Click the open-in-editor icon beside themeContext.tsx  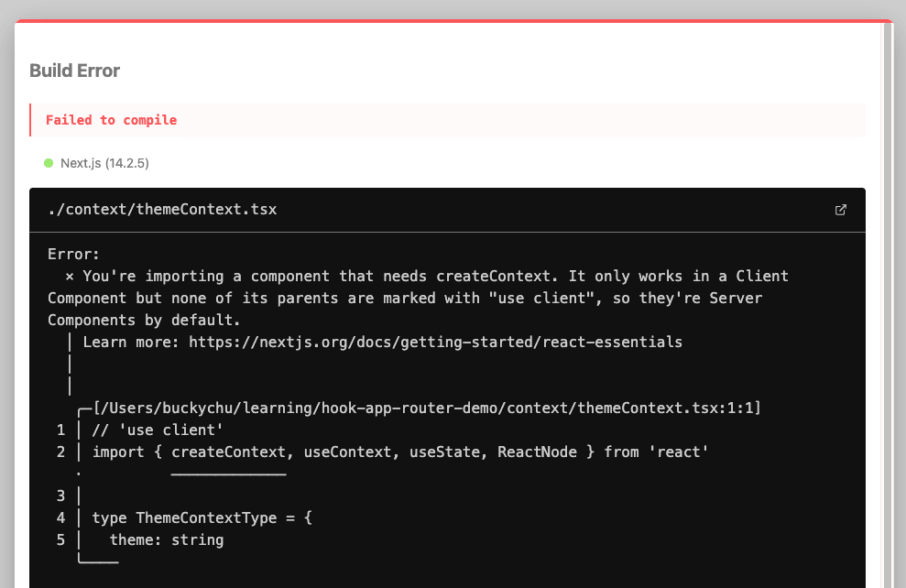coord(841,210)
